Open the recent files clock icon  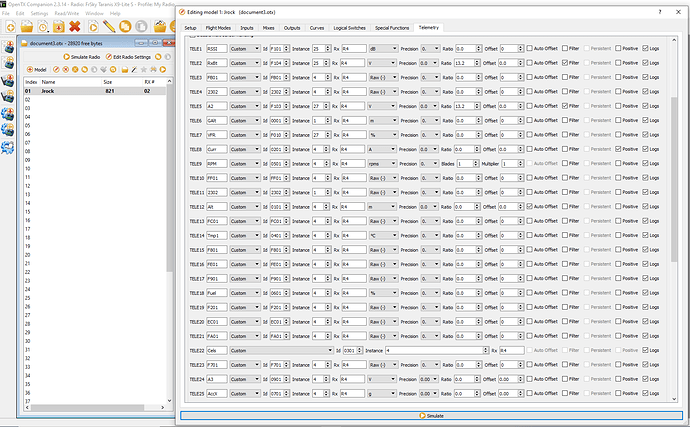pyautogui.click(x=43, y=27)
